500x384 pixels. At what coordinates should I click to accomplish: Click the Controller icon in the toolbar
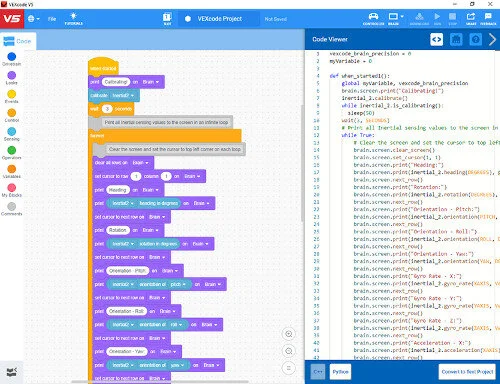click(373, 19)
